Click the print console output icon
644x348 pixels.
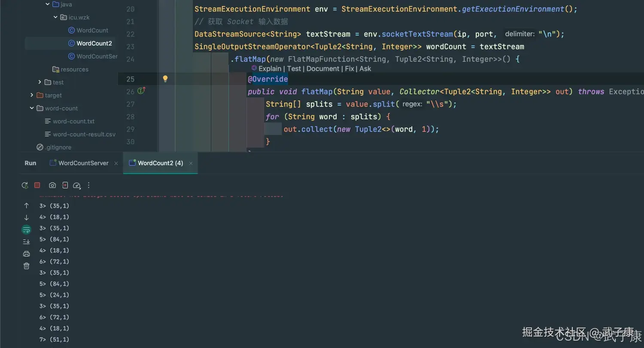click(x=26, y=254)
